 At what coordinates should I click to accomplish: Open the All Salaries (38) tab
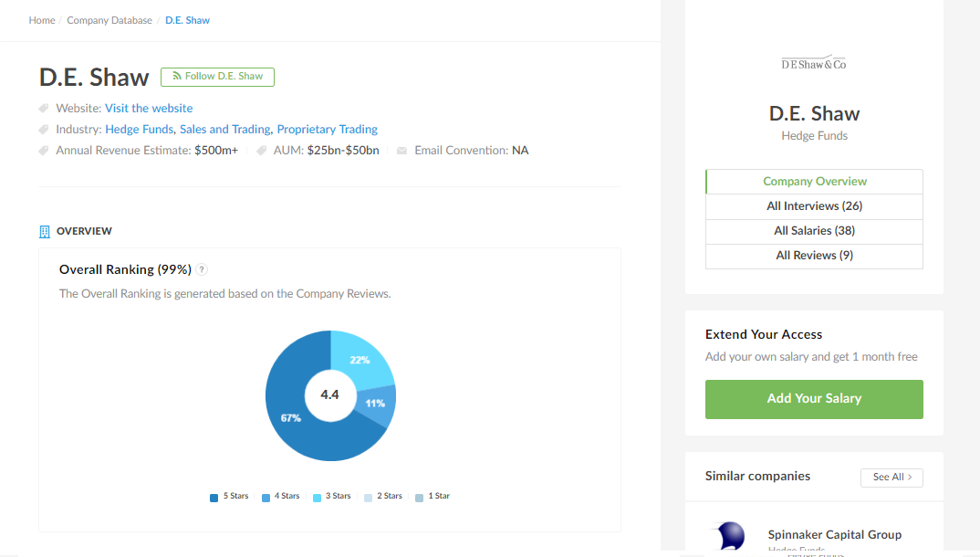pyautogui.click(x=814, y=231)
